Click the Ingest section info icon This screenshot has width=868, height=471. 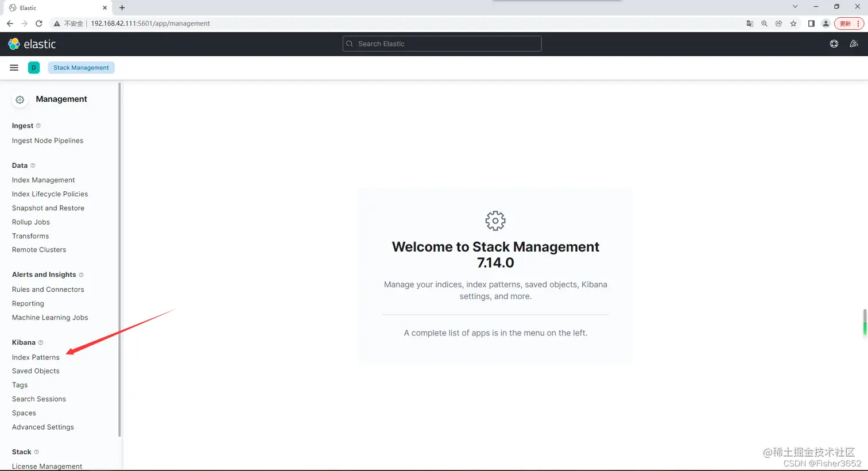pos(38,126)
